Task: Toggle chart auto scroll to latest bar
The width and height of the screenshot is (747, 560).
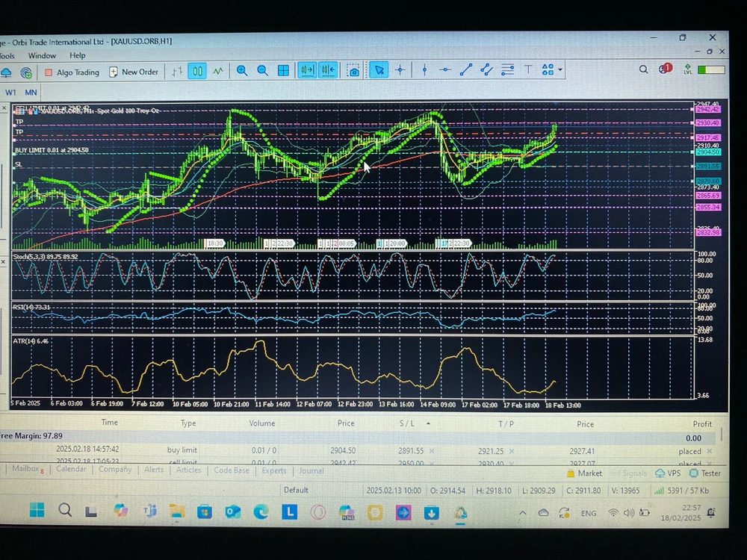Action: pyautogui.click(x=307, y=71)
